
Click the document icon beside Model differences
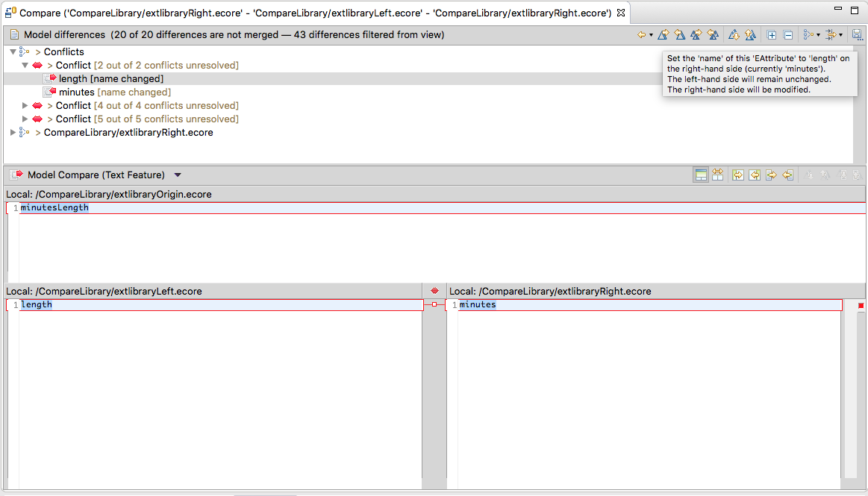[15, 35]
